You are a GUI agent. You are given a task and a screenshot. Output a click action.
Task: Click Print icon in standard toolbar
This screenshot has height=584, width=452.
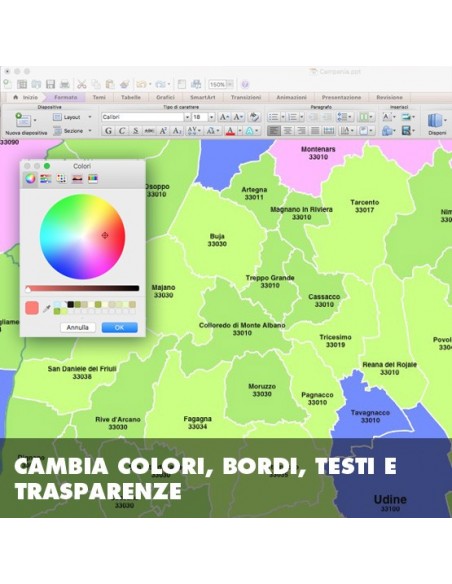pyautogui.click(x=65, y=85)
